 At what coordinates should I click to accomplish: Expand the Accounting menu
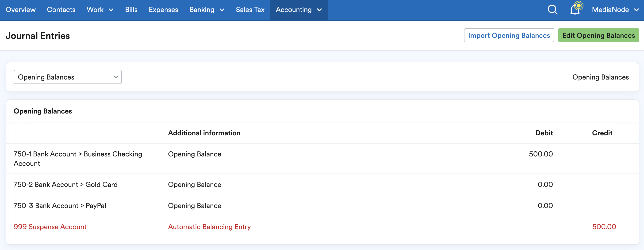click(299, 10)
